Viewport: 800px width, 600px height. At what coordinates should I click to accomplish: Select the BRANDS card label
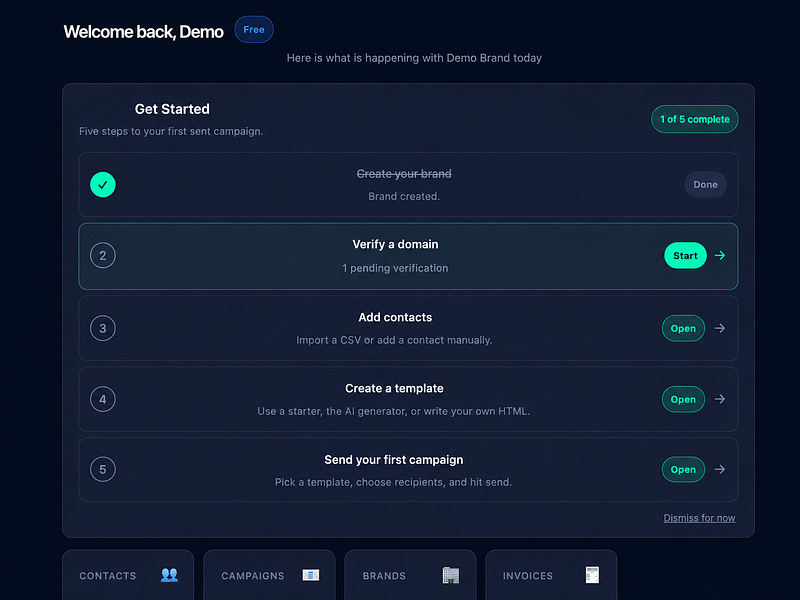[x=384, y=576]
